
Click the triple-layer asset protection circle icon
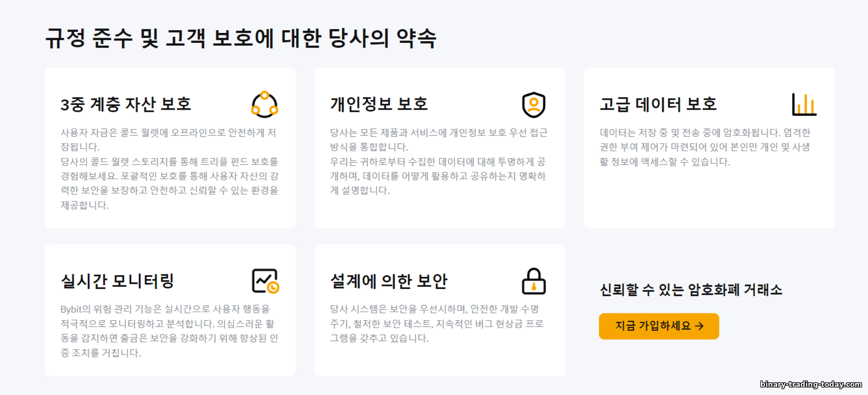pyautogui.click(x=264, y=104)
